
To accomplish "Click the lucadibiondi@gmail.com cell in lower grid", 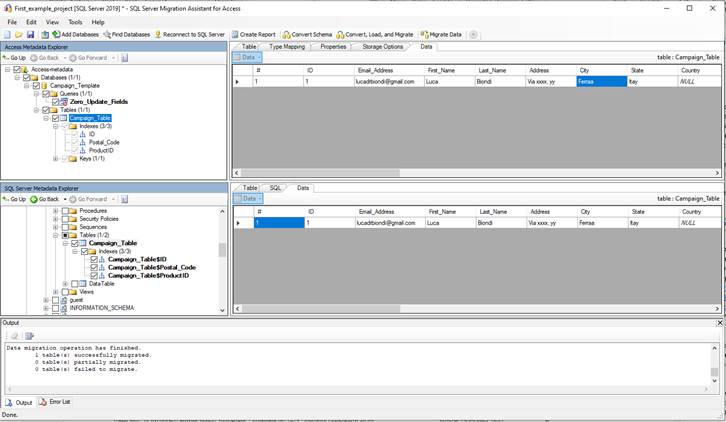I will (390, 223).
